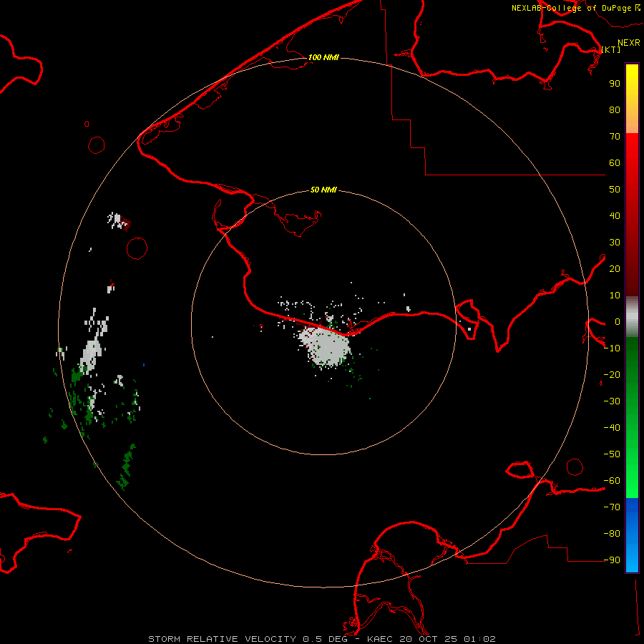644x644 pixels.
Task: Pick the gray zero-velocity segment of color bar
Action: [x=632, y=317]
